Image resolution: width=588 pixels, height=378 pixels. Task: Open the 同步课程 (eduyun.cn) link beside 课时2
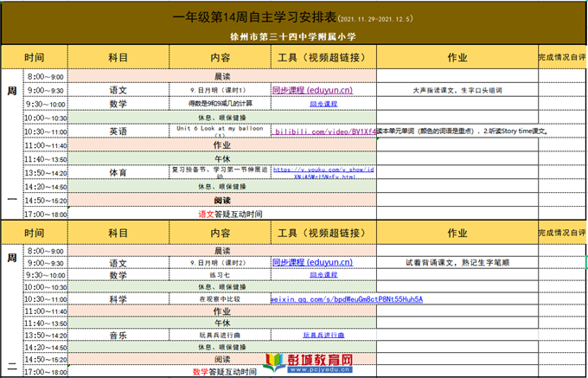[x=312, y=262]
